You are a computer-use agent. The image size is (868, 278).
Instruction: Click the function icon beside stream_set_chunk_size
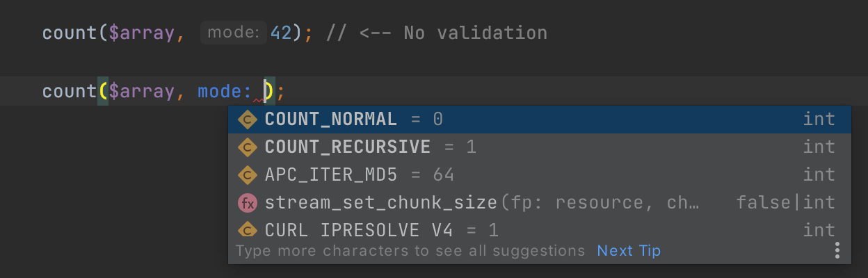[x=248, y=203]
